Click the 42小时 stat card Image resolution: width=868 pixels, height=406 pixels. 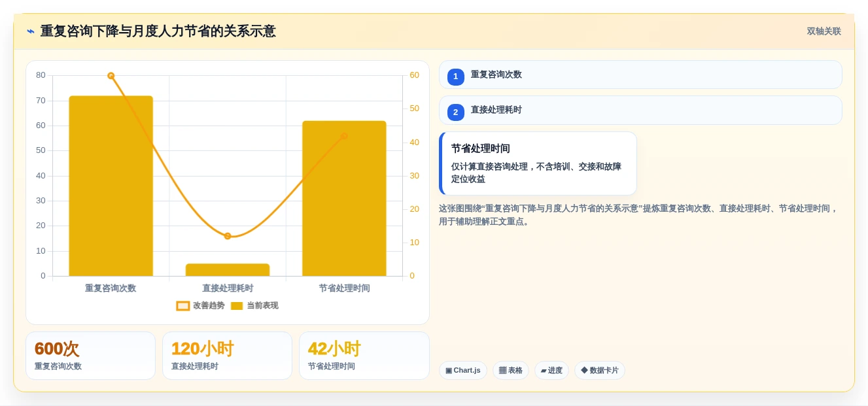(364, 356)
